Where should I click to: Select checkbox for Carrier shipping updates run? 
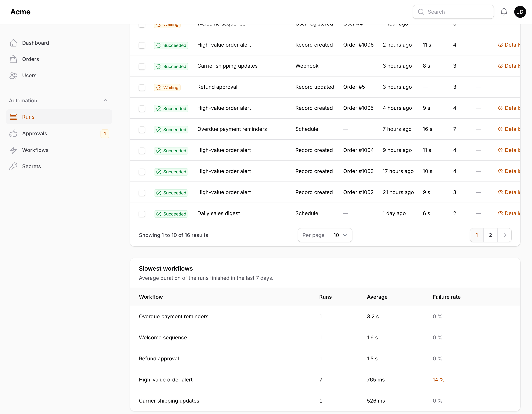tap(142, 67)
